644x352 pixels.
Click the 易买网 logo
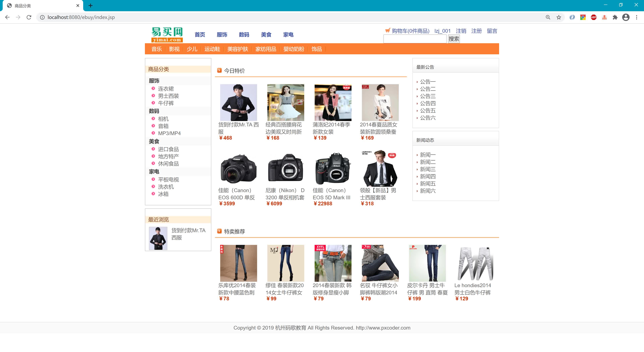(x=167, y=35)
